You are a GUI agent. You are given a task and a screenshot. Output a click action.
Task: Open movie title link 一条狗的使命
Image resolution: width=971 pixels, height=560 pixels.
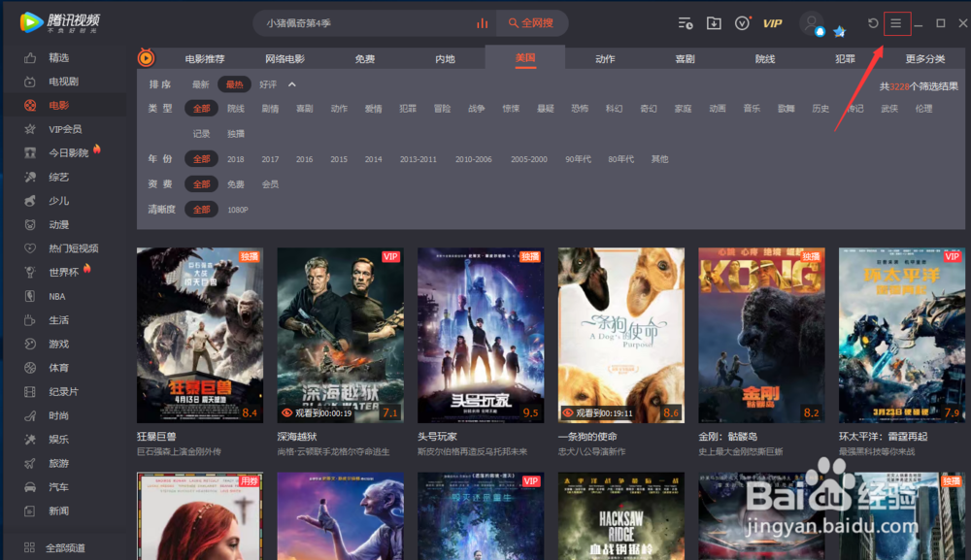587,437
